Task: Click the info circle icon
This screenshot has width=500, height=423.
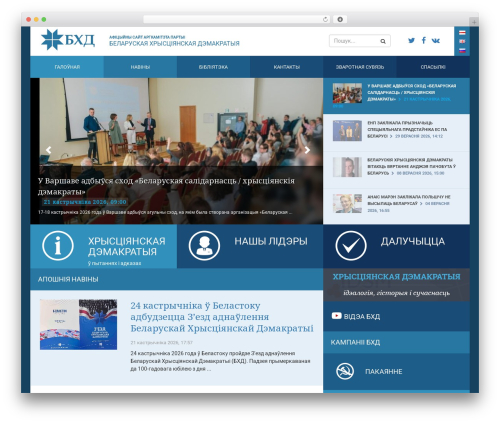Action: (58, 246)
